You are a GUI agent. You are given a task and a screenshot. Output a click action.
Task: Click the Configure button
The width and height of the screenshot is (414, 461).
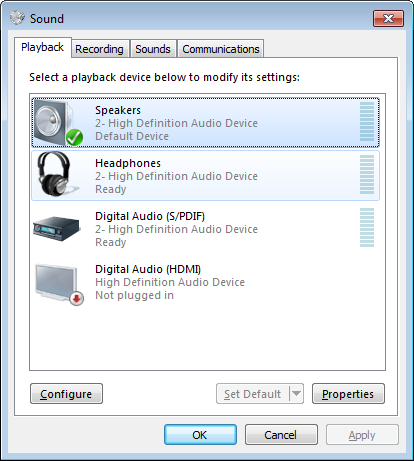(x=66, y=394)
